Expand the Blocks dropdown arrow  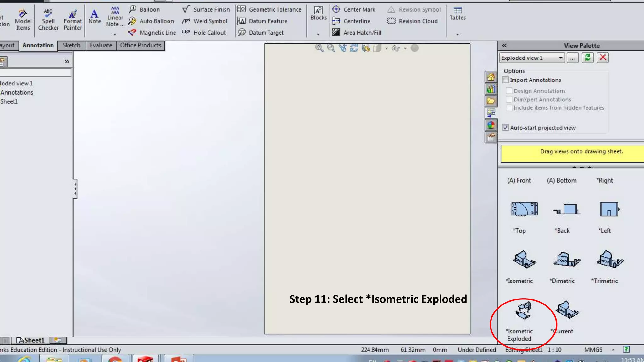click(318, 34)
